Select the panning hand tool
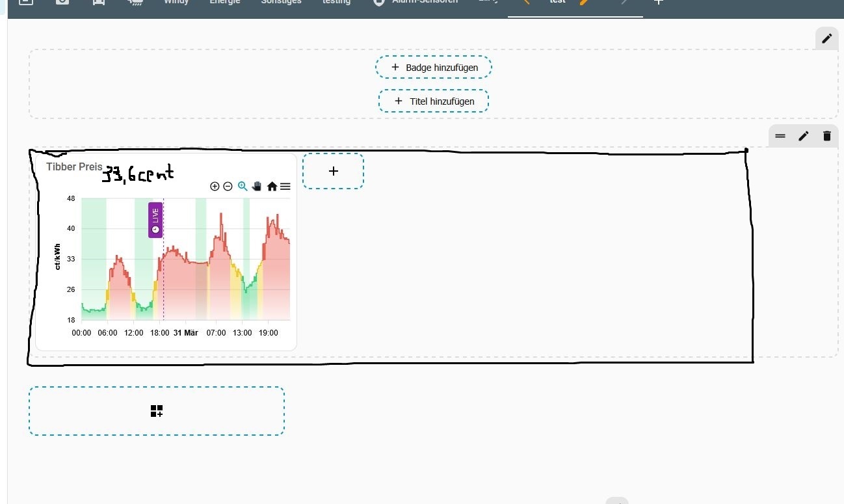This screenshot has width=844, height=504. [x=257, y=187]
